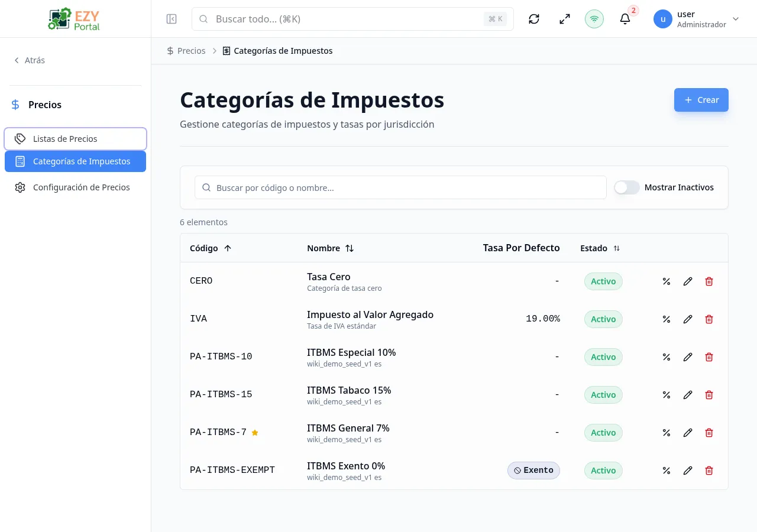Delete the PA-ITBMS-EXEMPT category
Screen dimensions: 757x532
tap(709, 471)
